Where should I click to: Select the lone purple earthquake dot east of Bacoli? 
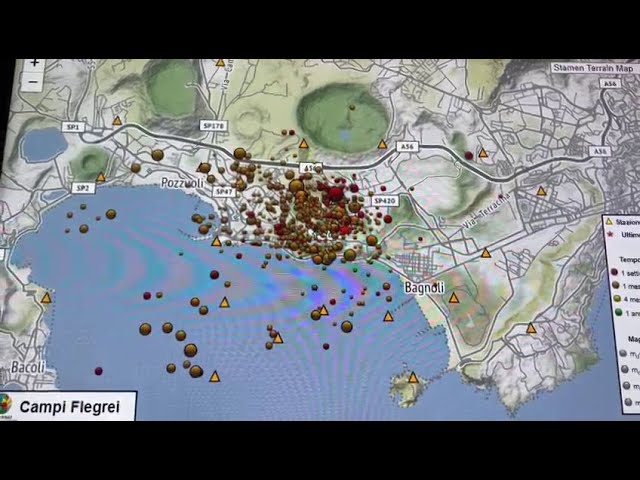[98, 371]
